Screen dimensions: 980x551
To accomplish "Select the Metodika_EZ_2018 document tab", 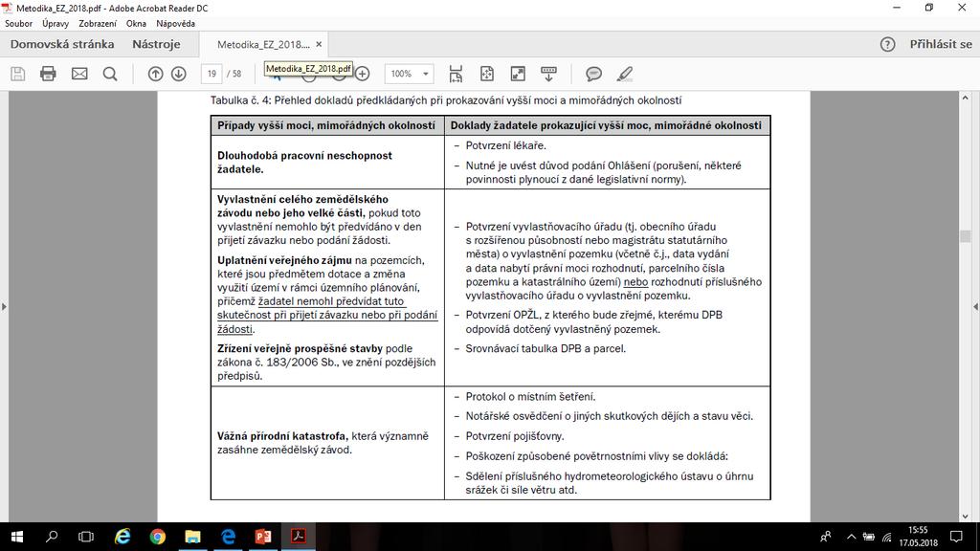I will [x=263, y=44].
